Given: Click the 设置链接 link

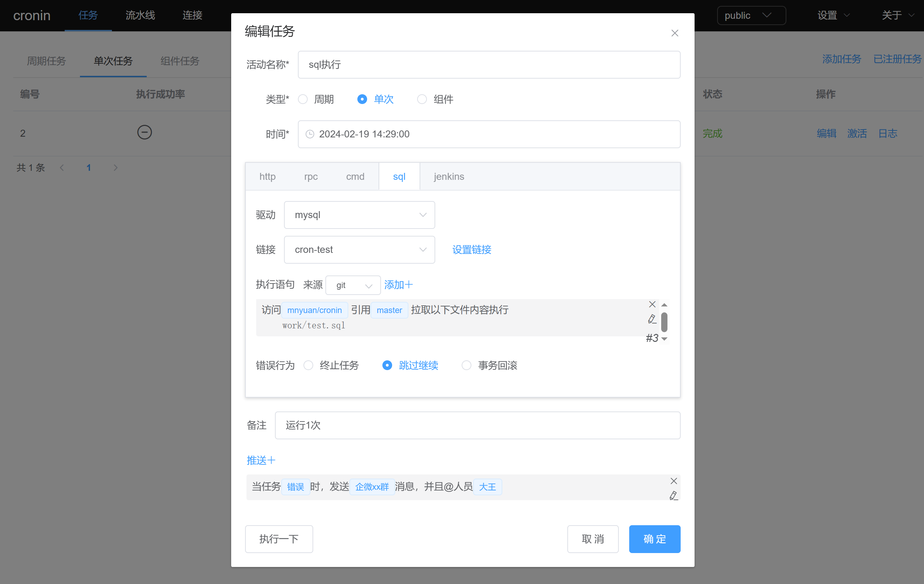Looking at the screenshot, I should (x=472, y=250).
